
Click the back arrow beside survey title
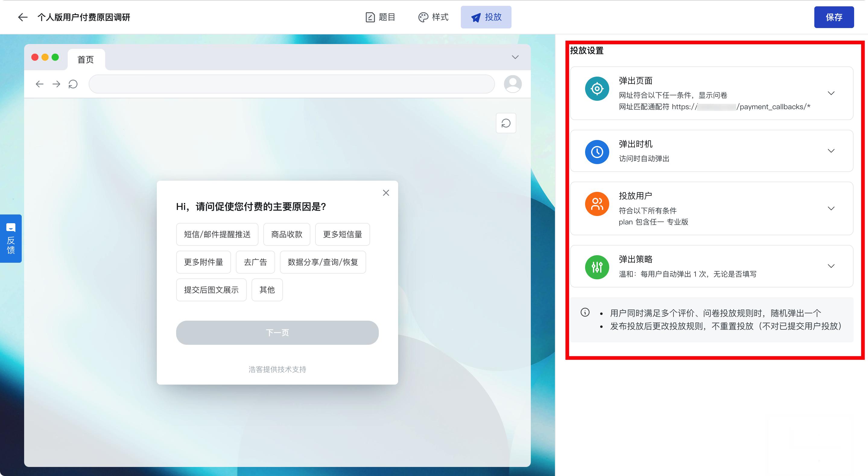[x=23, y=17]
